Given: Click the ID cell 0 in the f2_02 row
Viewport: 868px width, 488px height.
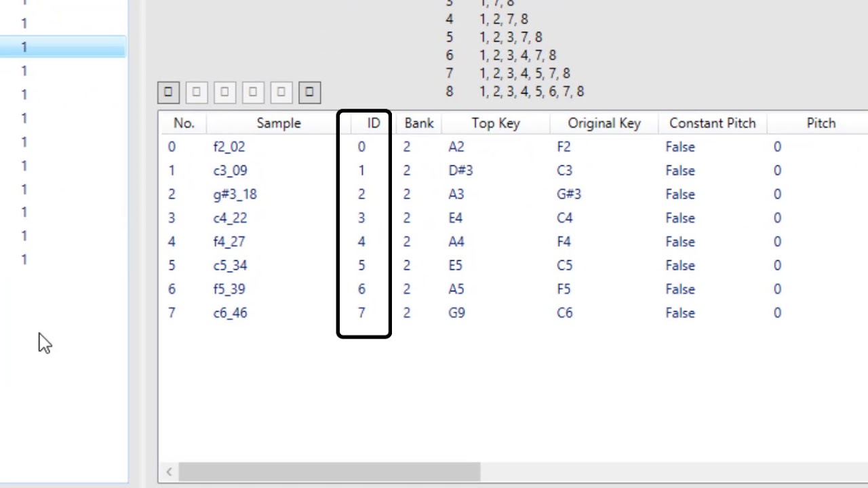Looking at the screenshot, I should pos(361,147).
